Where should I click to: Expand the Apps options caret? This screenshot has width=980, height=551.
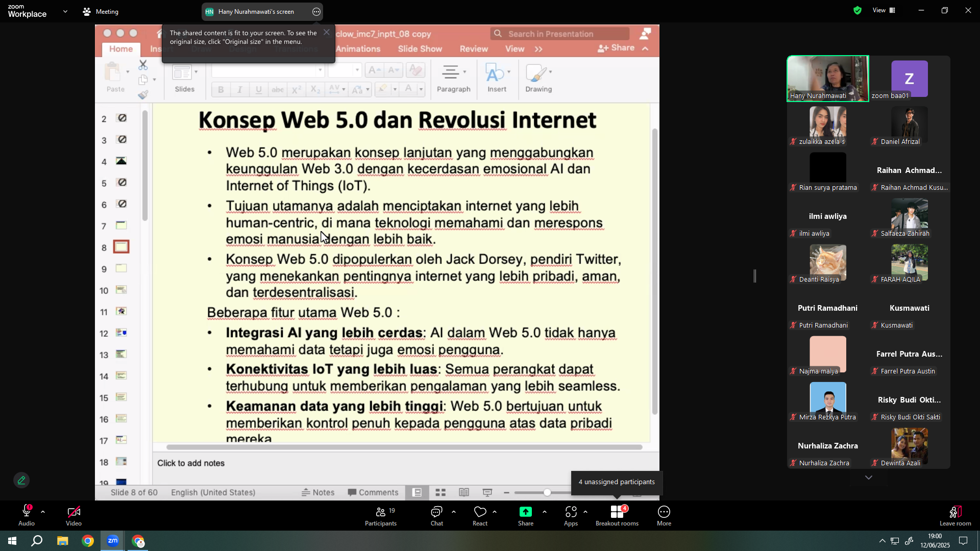585,512
